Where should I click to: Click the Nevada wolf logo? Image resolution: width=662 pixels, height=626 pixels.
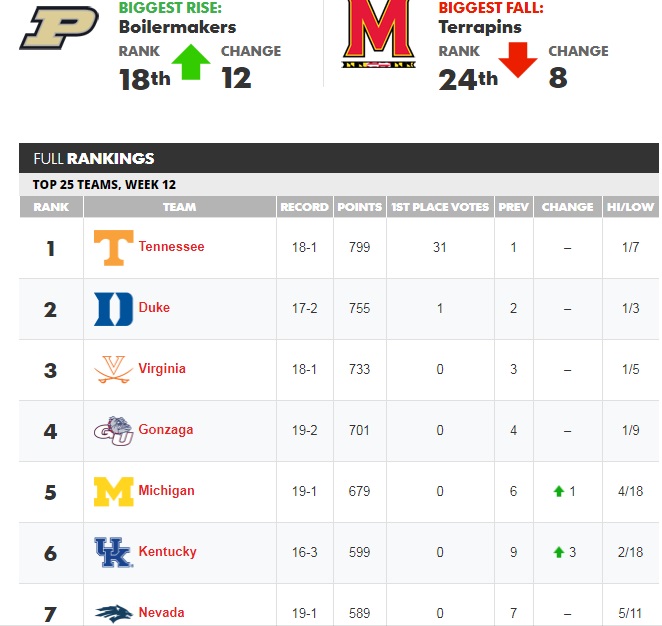point(114,613)
